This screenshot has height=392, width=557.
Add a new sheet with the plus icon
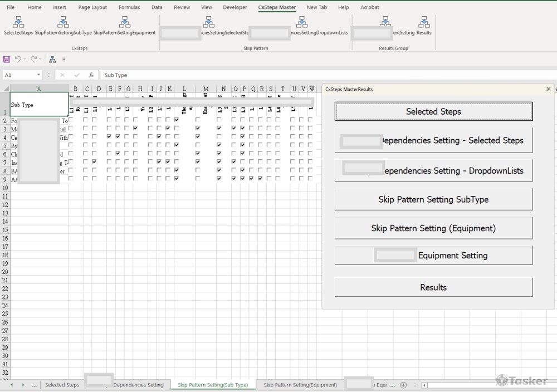[x=404, y=385]
